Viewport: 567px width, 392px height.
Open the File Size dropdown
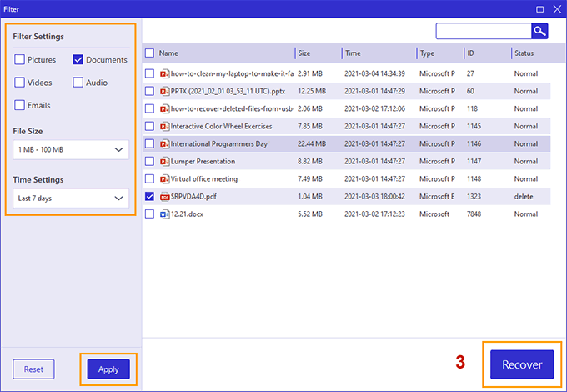click(71, 150)
